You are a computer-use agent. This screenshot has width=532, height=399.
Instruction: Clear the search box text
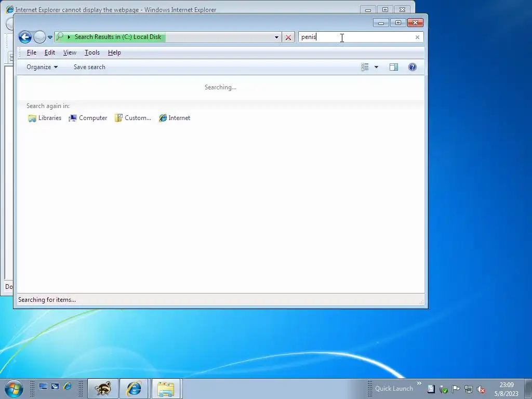[417, 37]
